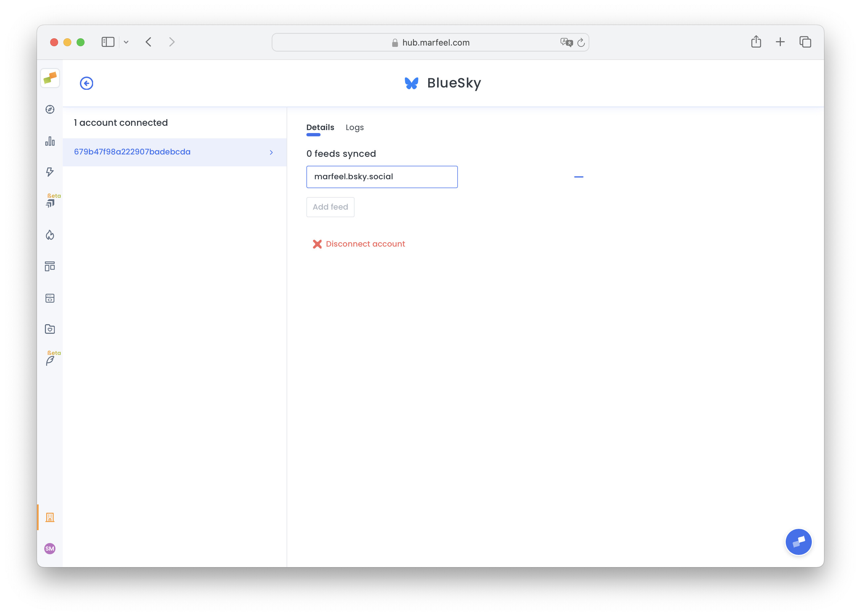
Task: Open the orange building organization icon
Action: point(51,517)
